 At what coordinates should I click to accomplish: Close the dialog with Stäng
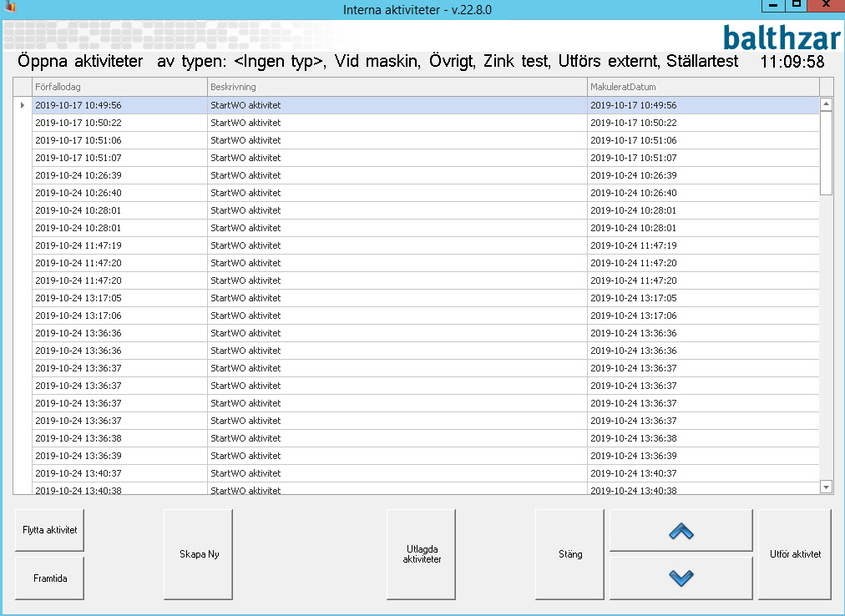569,554
